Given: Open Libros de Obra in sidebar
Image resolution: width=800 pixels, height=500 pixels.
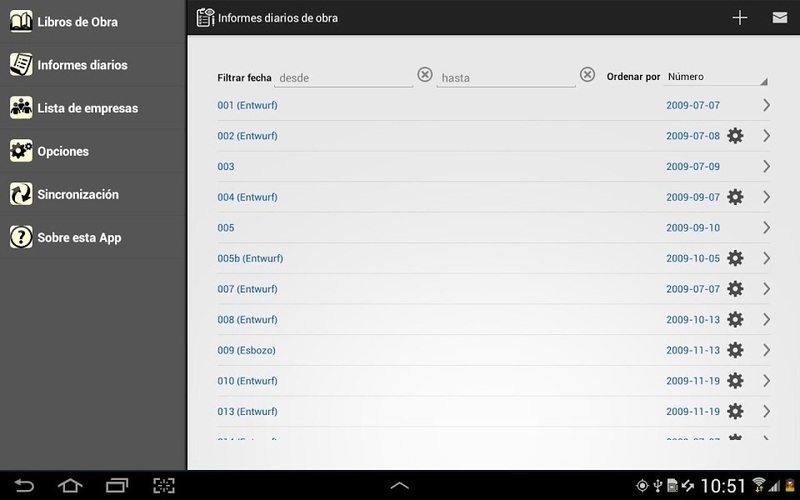Looking at the screenshot, I should tap(77, 21).
